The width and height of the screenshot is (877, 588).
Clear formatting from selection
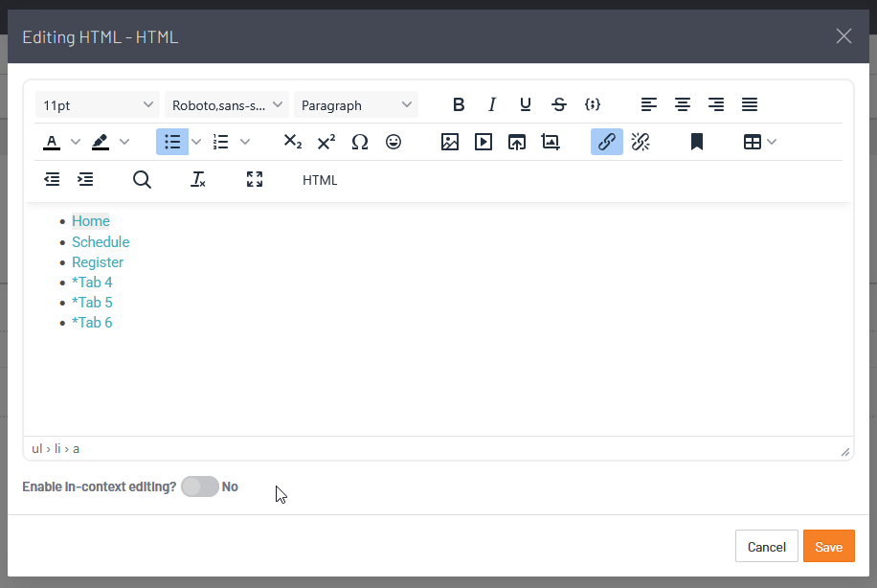tap(198, 180)
